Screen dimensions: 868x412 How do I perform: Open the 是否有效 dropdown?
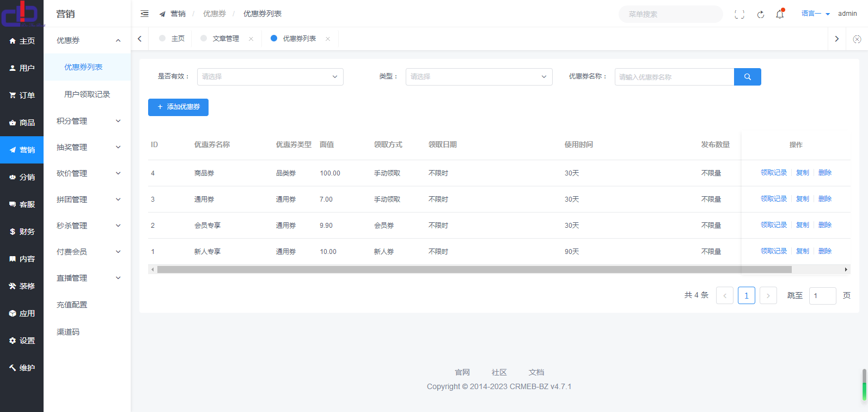[x=270, y=77]
